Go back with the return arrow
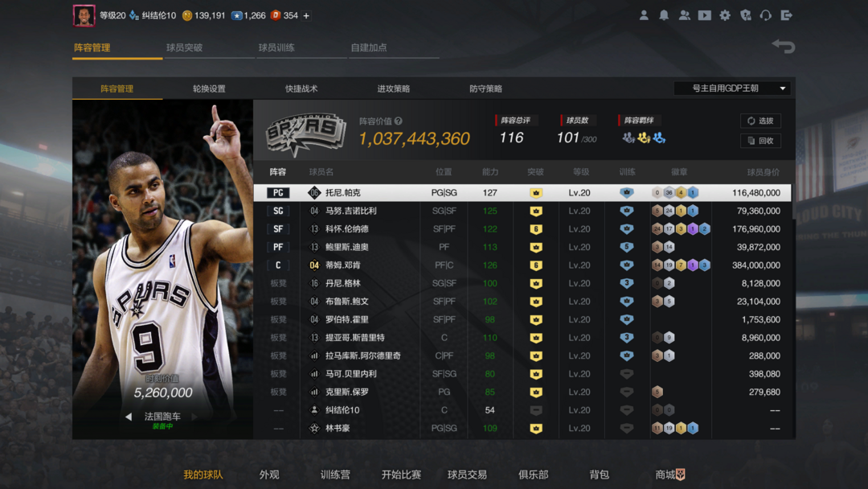Screen dimensions: 868x489 pyautogui.click(x=784, y=47)
